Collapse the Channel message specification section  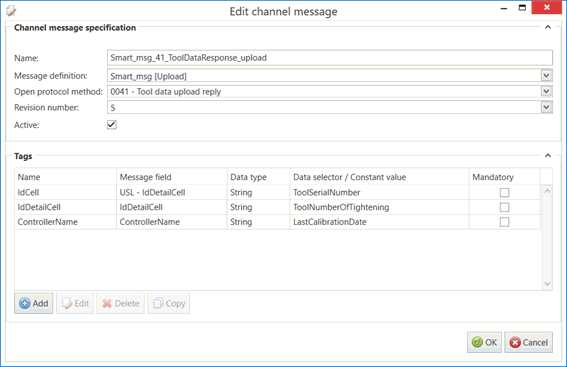click(x=548, y=27)
